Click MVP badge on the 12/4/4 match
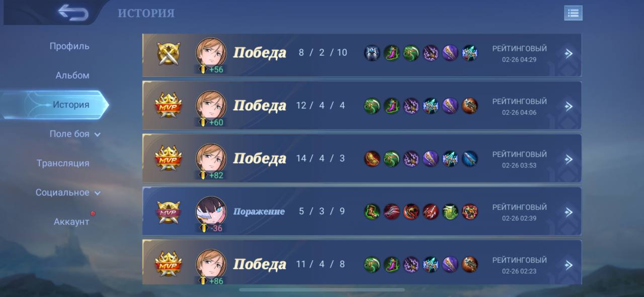The image size is (644, 297). (x=168, y=106)
